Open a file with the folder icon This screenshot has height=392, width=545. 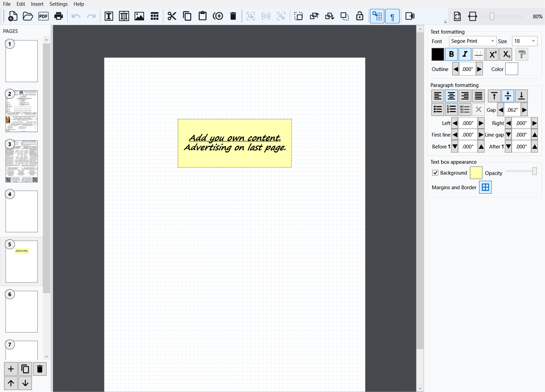[x=28, y=16]
